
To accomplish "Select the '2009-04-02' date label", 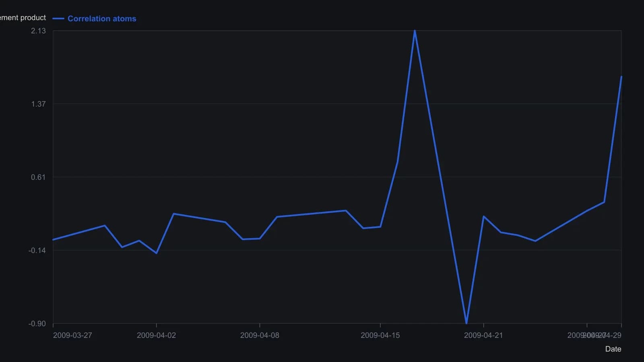I will [x=156, y=335].
